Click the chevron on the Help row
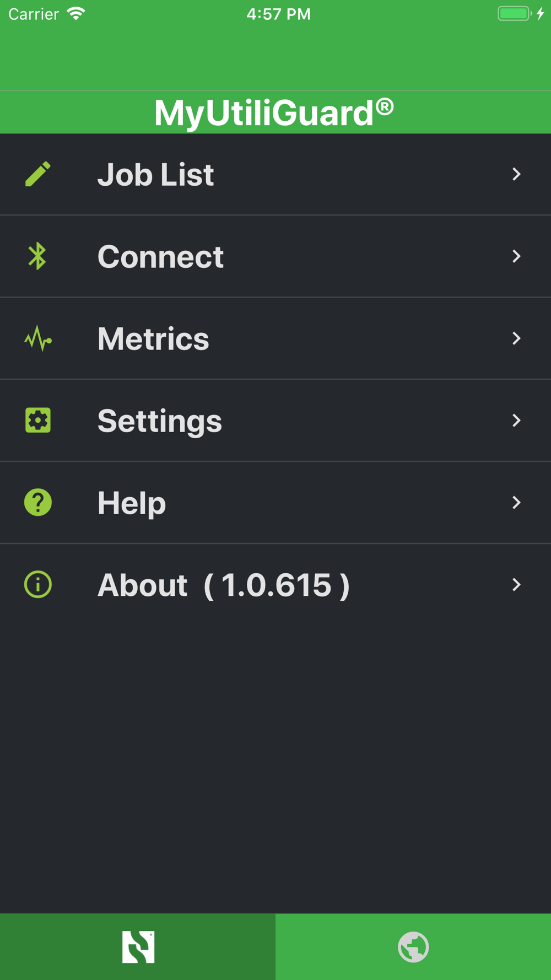 tap(516, 503)
